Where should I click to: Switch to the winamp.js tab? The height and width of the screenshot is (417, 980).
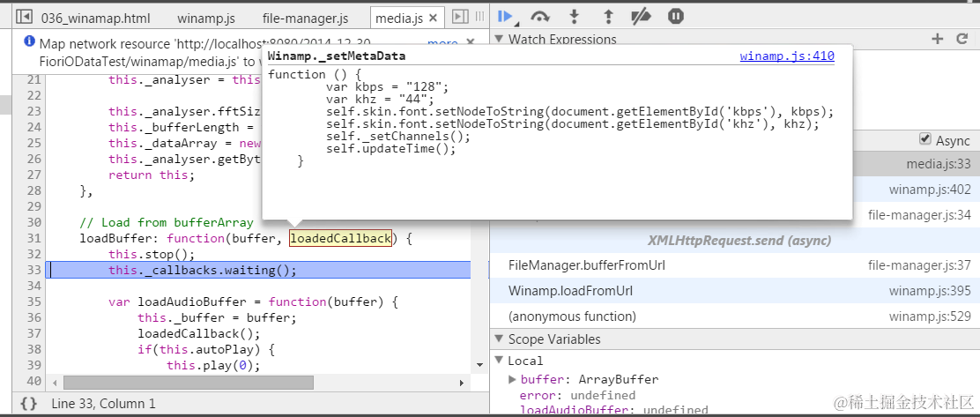[x=205, y=19]
